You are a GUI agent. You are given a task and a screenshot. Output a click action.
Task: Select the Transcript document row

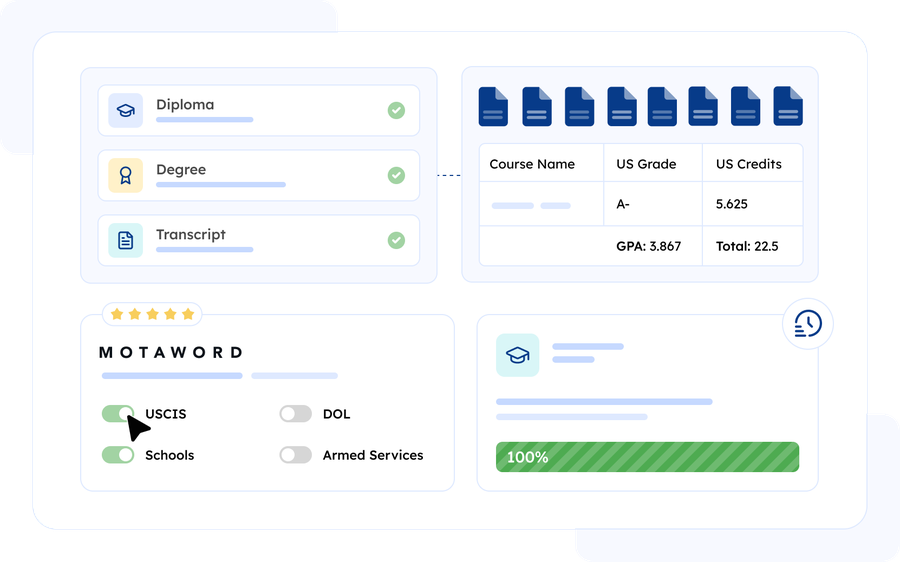[x=259, y=240]
